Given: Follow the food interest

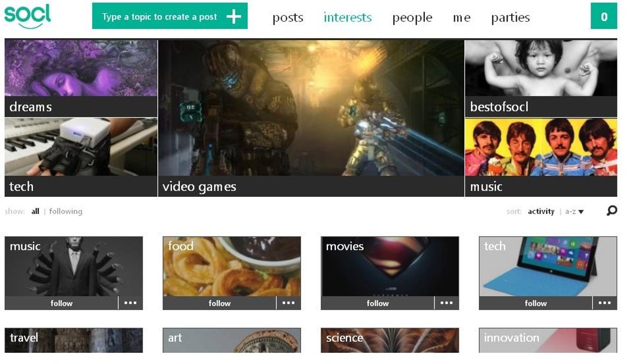Looking at the screenshot, I should tap(220, 303).
